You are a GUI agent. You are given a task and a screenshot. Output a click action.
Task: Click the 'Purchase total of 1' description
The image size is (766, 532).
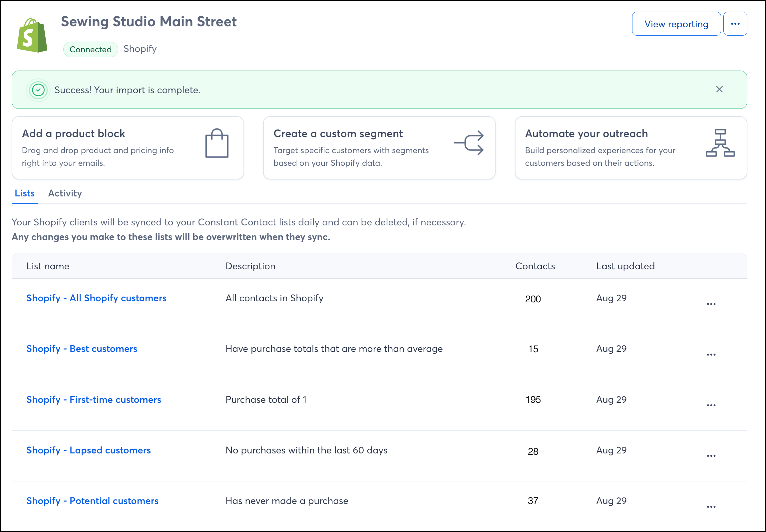click(266, 399)
